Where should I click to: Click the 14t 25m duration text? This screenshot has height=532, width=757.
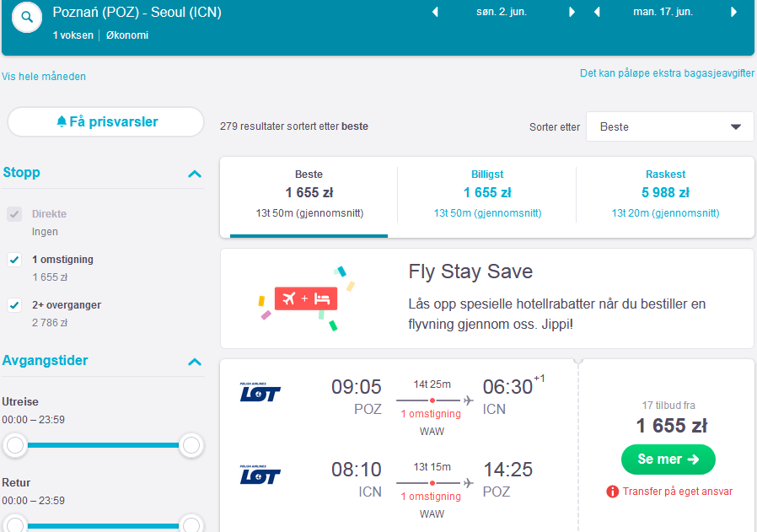(432, 384)
